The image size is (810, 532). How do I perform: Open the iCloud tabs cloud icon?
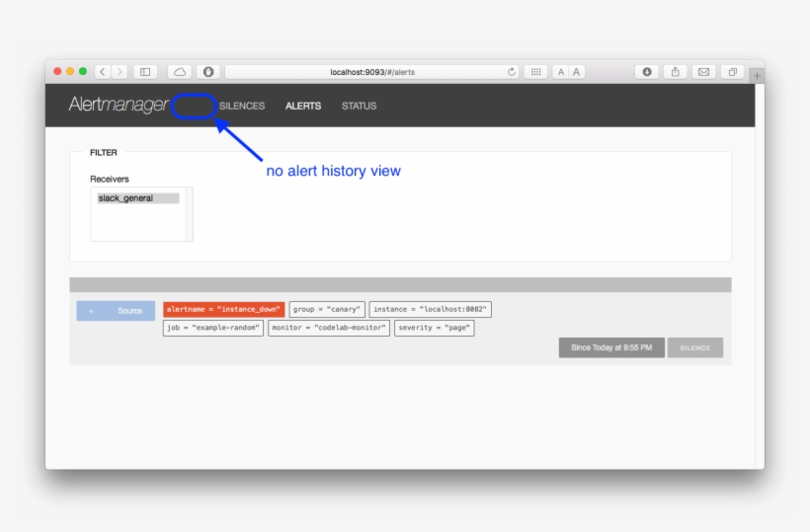pyautogui.click(x=180, y=72)
